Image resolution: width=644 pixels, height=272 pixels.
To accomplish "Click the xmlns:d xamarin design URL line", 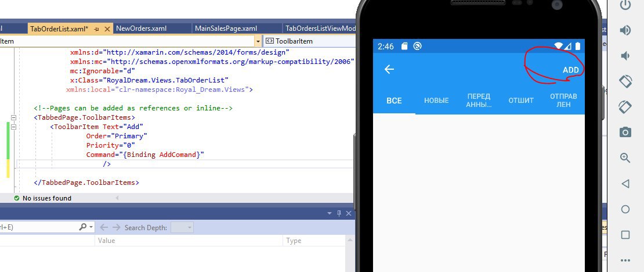I will coord(179,52).
